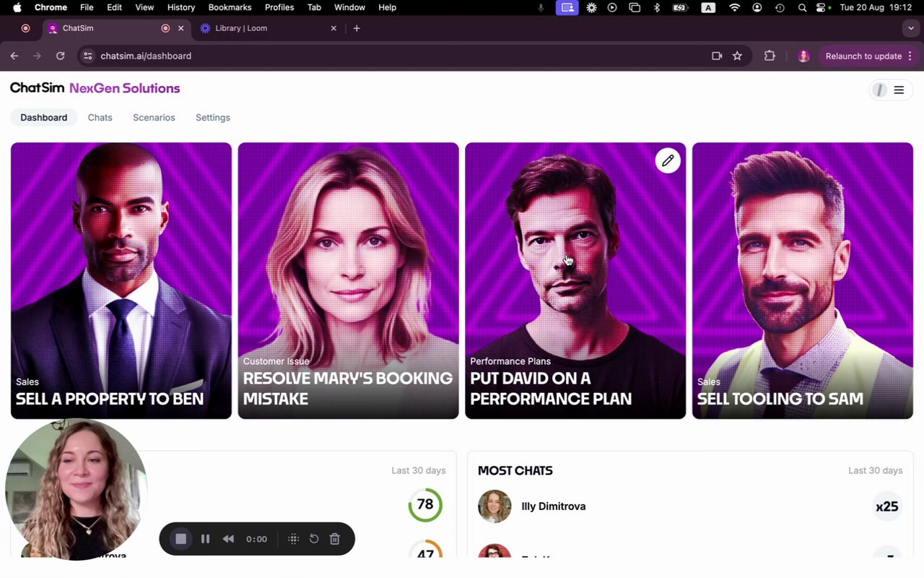The width and height of the screenshot is (924, 578).
Task: Click the pinned recording tab
Action: (25, 28)
